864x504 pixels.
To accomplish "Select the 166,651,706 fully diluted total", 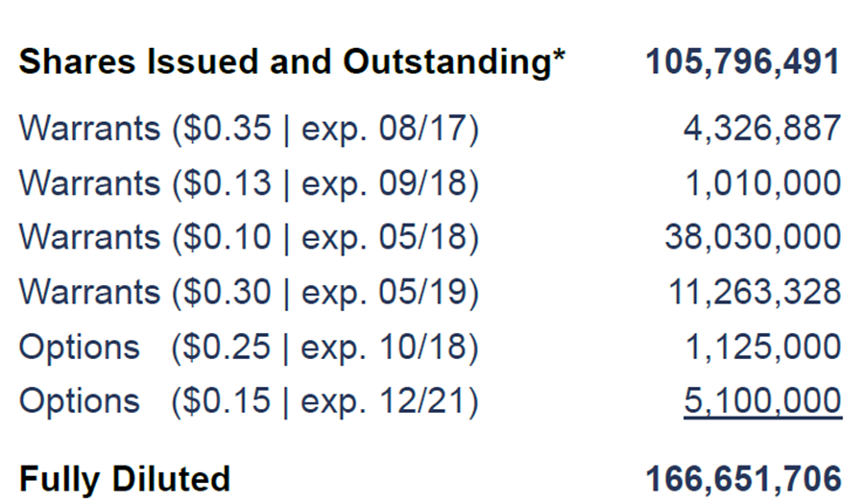I will tap(742, 478).
